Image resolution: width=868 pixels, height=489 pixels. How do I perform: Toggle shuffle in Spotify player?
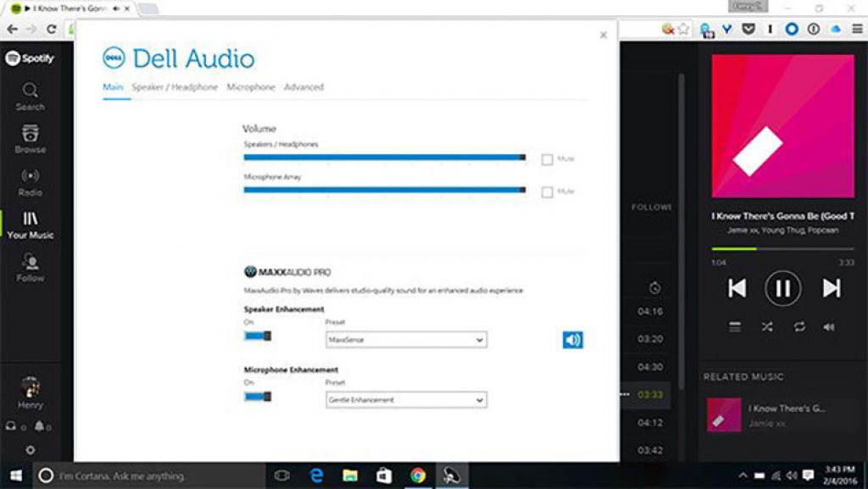(766, 327)
